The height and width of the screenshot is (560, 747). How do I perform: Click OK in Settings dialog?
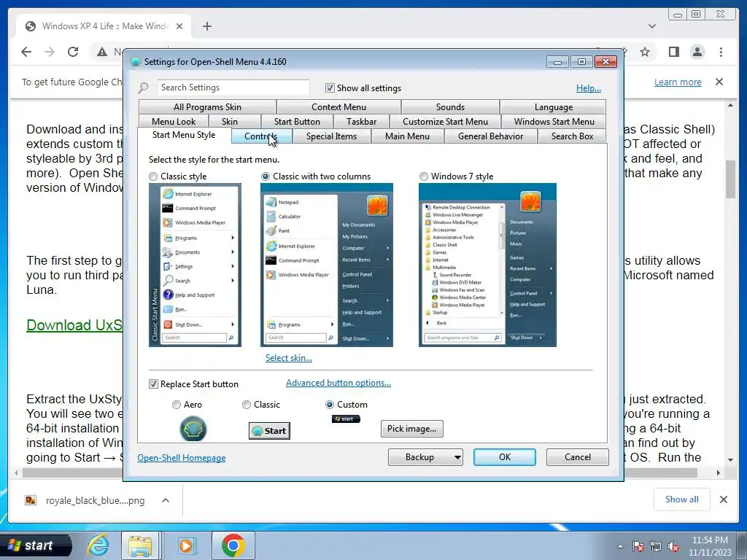[x=505, y=457]
